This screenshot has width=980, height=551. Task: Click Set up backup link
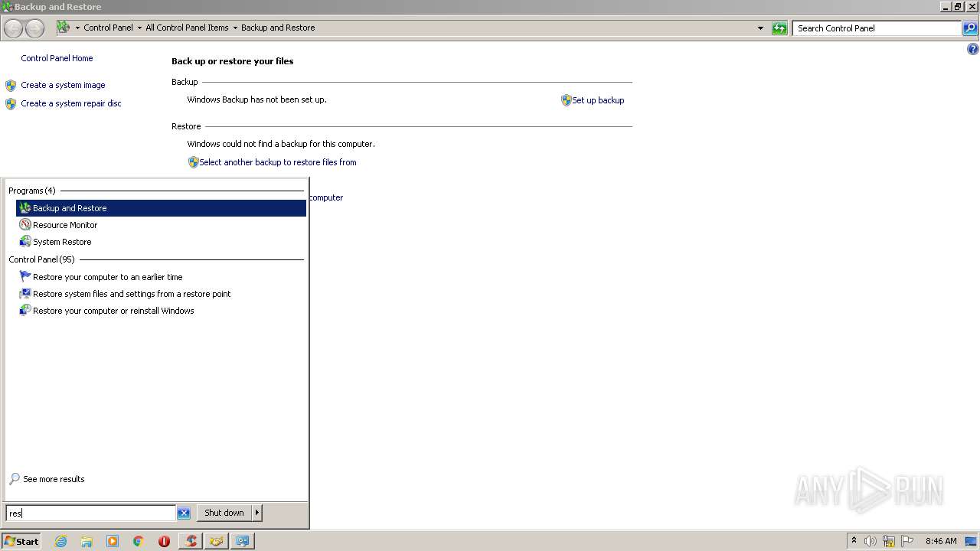(598, 100)
